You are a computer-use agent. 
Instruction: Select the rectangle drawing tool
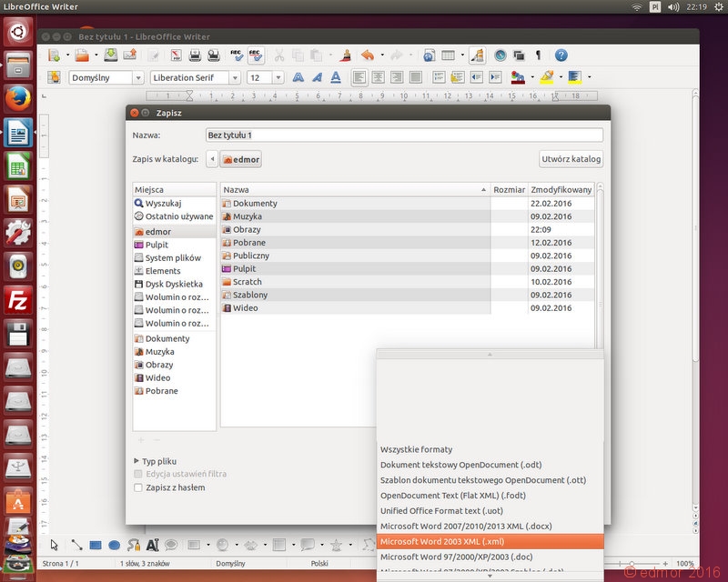click(96, 545)
